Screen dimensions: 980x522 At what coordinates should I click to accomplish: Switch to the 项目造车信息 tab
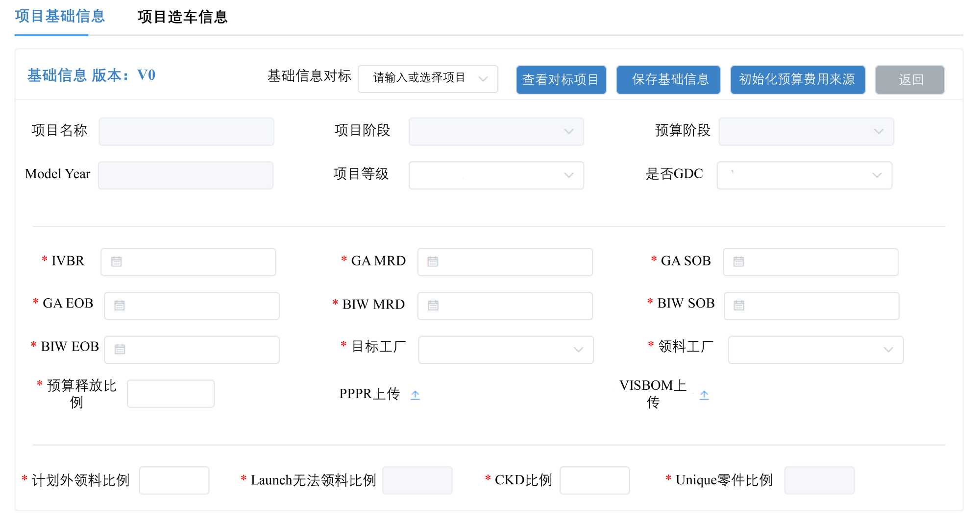pos(182,17)
